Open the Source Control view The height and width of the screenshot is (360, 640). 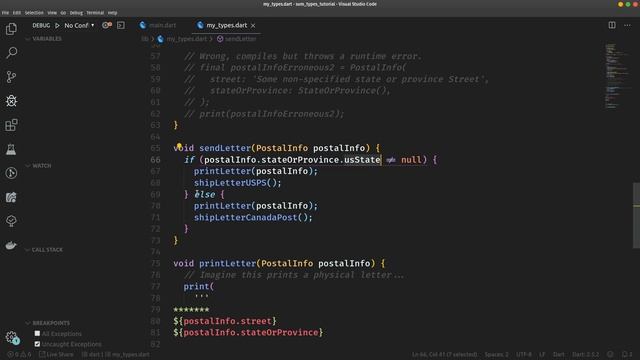coord(11,77)
